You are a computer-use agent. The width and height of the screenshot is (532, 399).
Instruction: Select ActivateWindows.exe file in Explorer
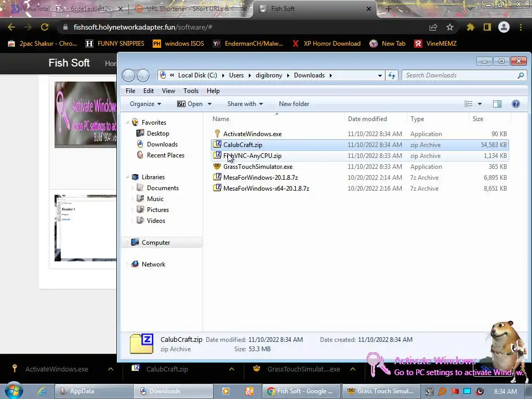252,134
